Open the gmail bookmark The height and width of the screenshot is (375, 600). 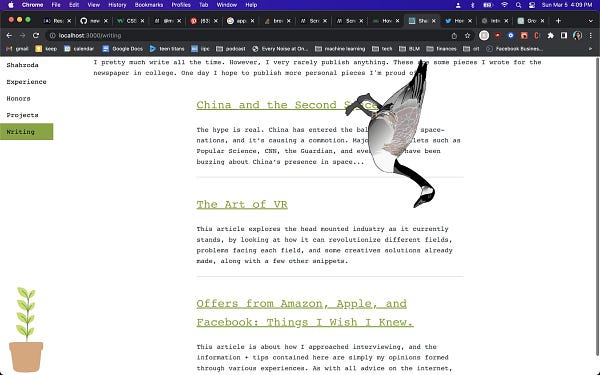[17, 49]
